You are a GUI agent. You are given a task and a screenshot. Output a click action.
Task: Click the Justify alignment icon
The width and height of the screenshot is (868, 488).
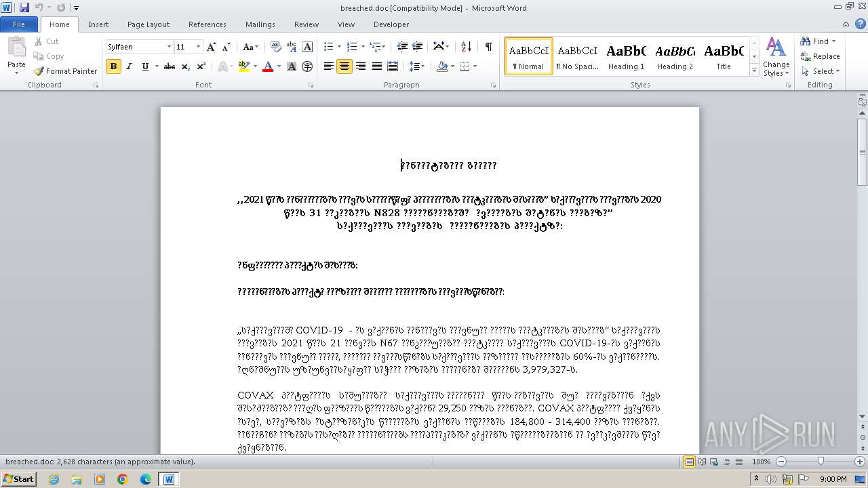click(x=376, y=66)
